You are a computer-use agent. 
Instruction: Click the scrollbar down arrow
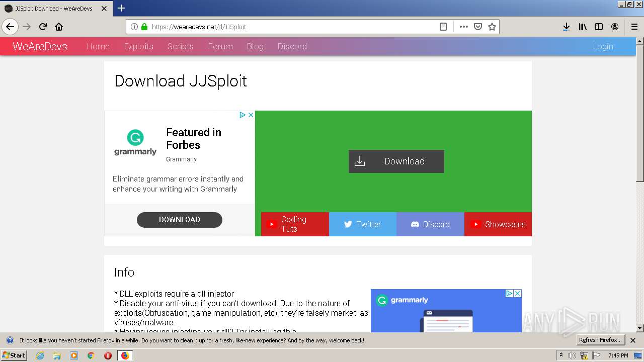click(x=640, y=328)
